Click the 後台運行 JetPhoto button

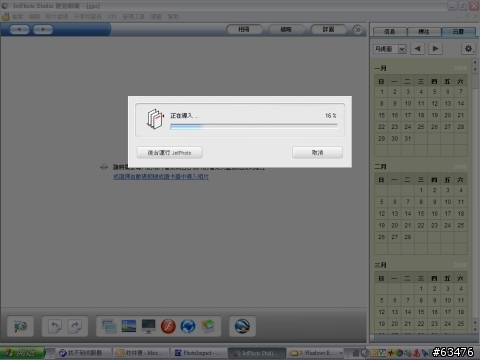170,153
